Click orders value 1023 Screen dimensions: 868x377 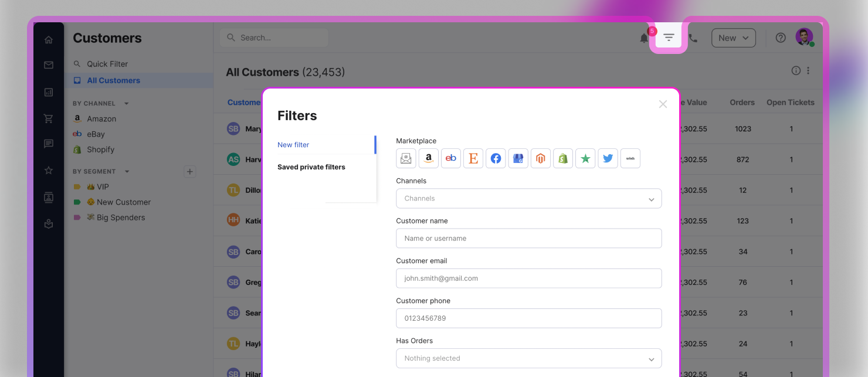coord(743,129)
